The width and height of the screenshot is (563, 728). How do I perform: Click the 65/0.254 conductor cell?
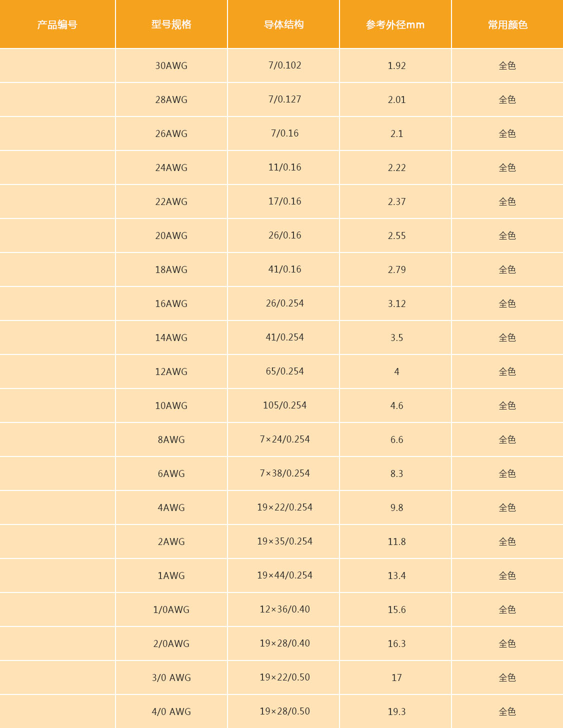tap(284, 371)
